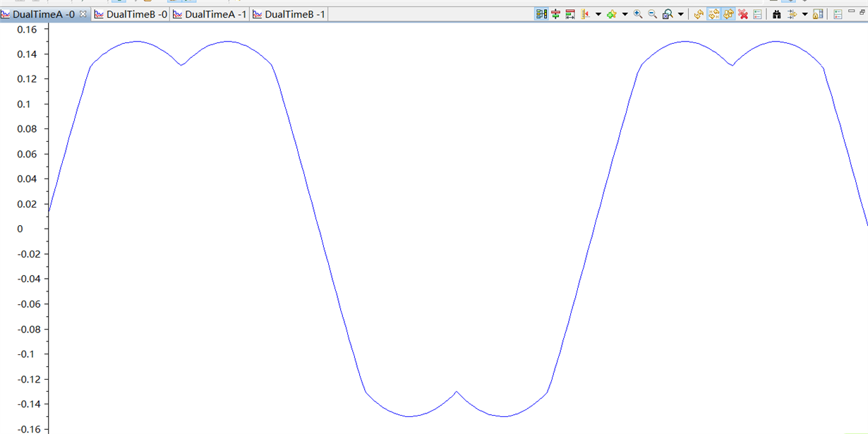Click the single Refresh arrows icon
Viewport: 868px width, 434px height.
(699, 14)
